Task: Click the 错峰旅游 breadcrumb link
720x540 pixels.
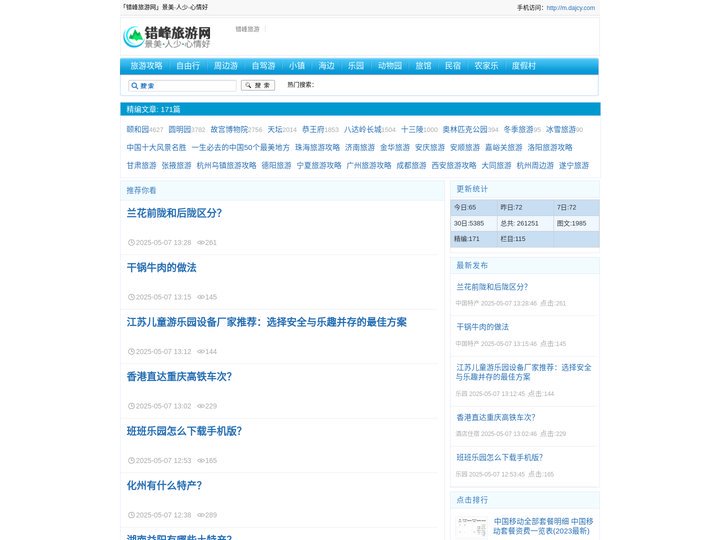Action: pyautogui.click(x=248, y=29)
